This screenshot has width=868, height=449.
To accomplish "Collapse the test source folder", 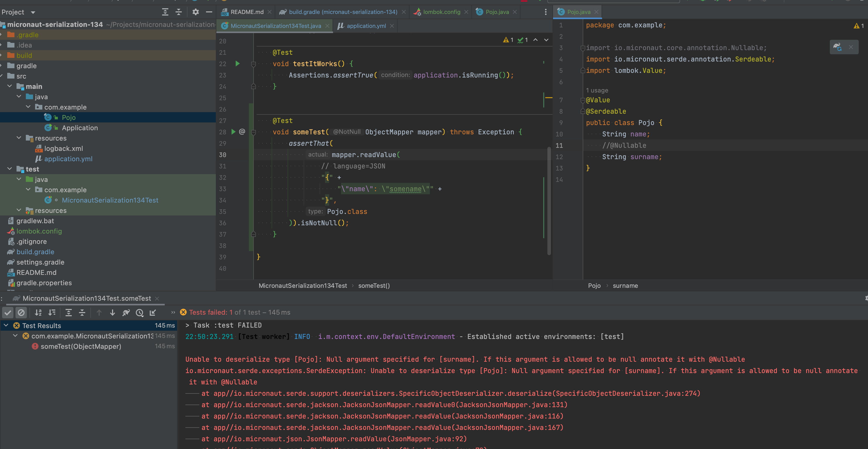I will pyautogui.click(x=10, y=169).
